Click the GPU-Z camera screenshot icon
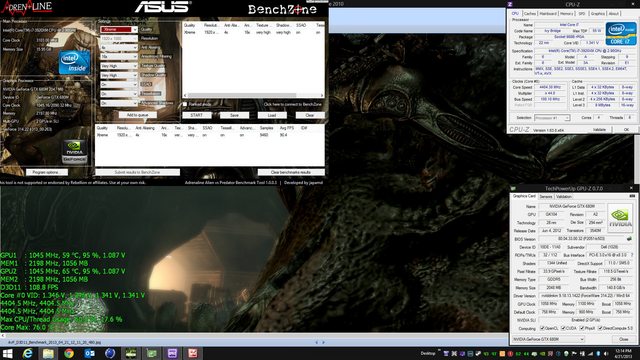This screenshot has height=360, width=640. (x=632, y=196)
